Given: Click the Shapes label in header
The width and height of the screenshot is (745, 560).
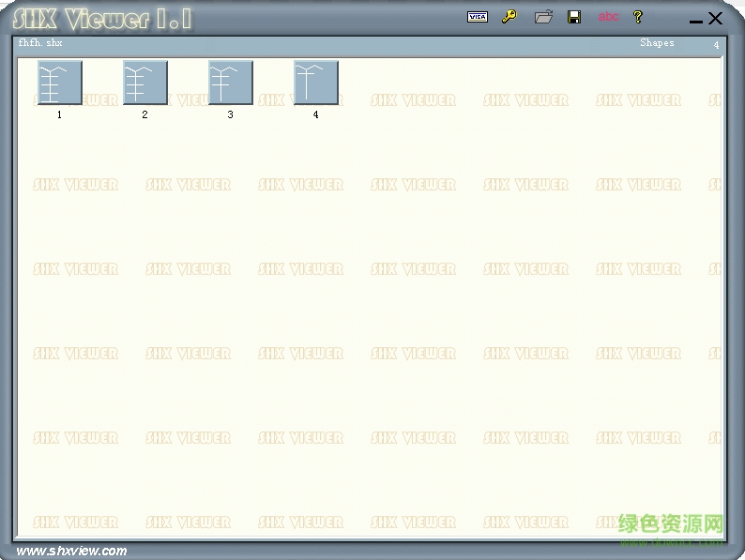Looking at the screenshot, I should (657, 43).
